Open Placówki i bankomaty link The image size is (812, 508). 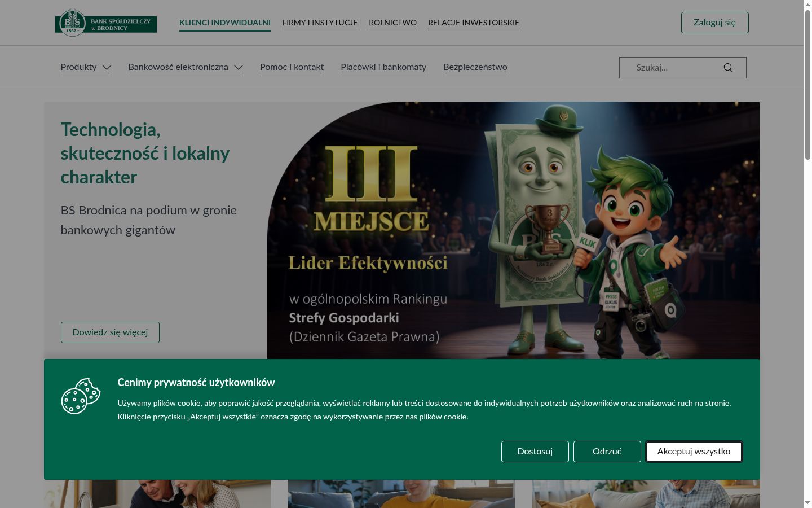383,67
